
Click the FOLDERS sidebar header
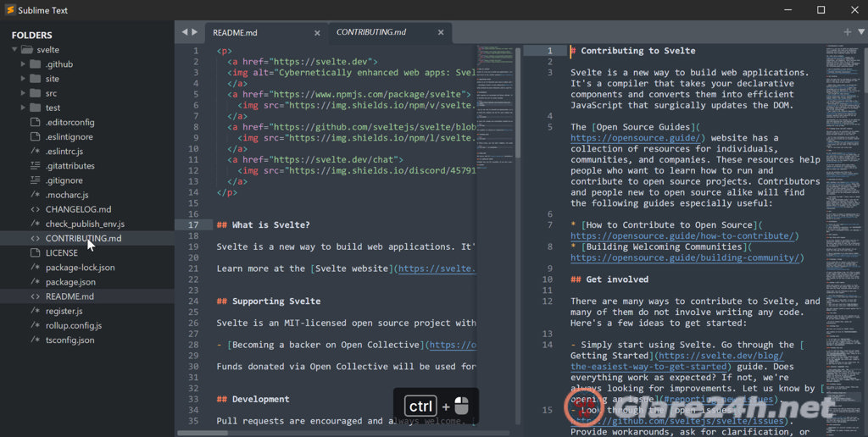click(31, 35)
